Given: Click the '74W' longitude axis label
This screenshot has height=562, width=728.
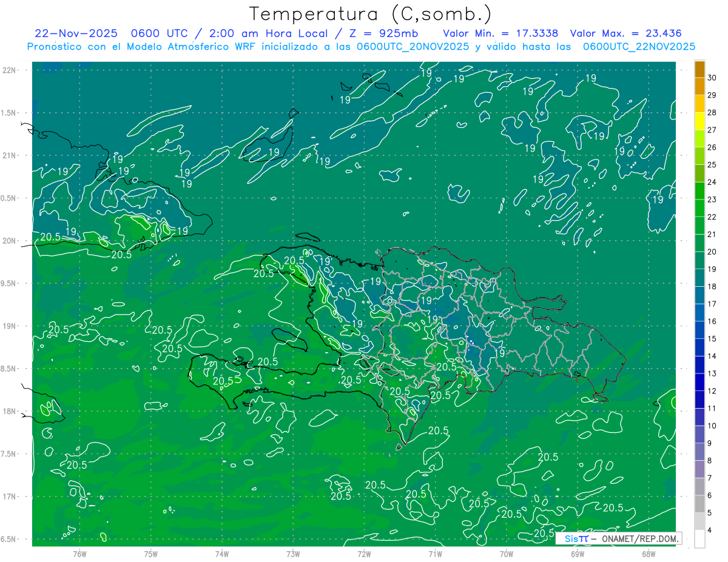Looking at the screenshot, I should point(222,554).
